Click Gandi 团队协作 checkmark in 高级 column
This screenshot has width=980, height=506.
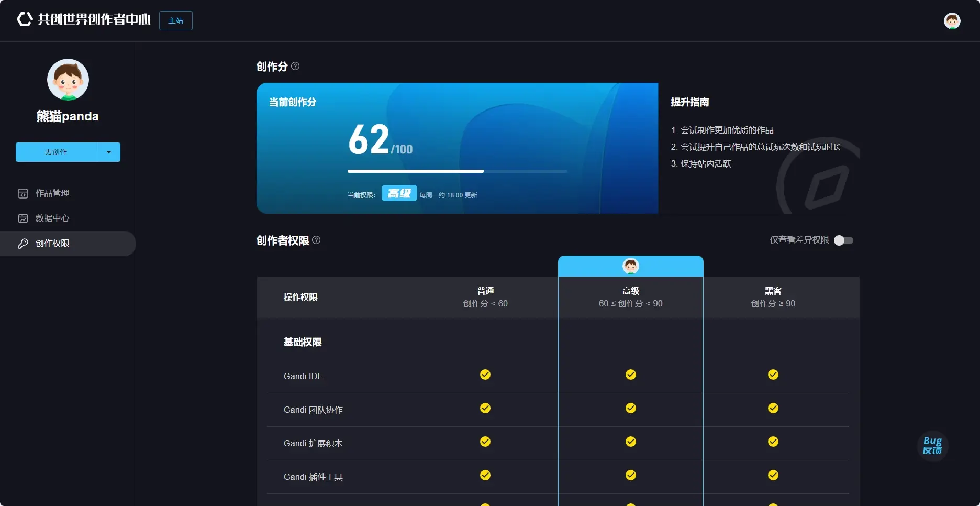point(631,408)
